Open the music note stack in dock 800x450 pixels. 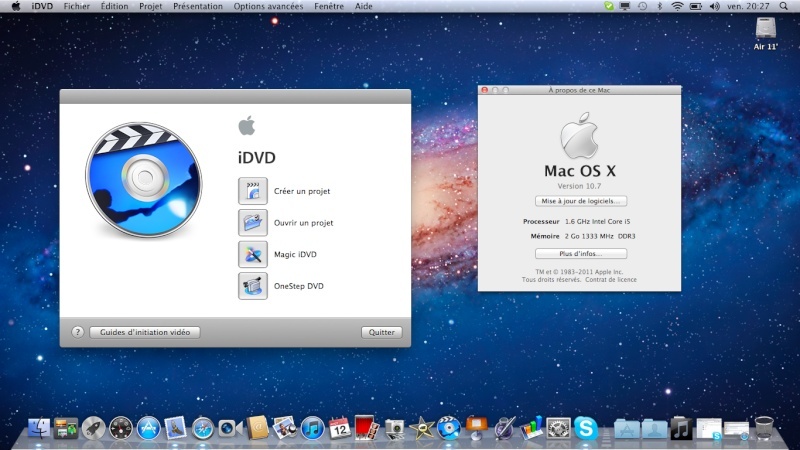tap(681, 429)
